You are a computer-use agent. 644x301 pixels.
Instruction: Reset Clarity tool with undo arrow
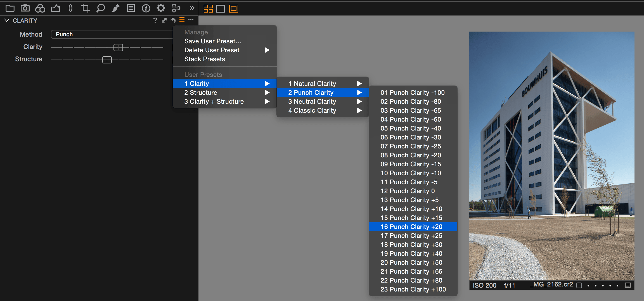(173, 20)
